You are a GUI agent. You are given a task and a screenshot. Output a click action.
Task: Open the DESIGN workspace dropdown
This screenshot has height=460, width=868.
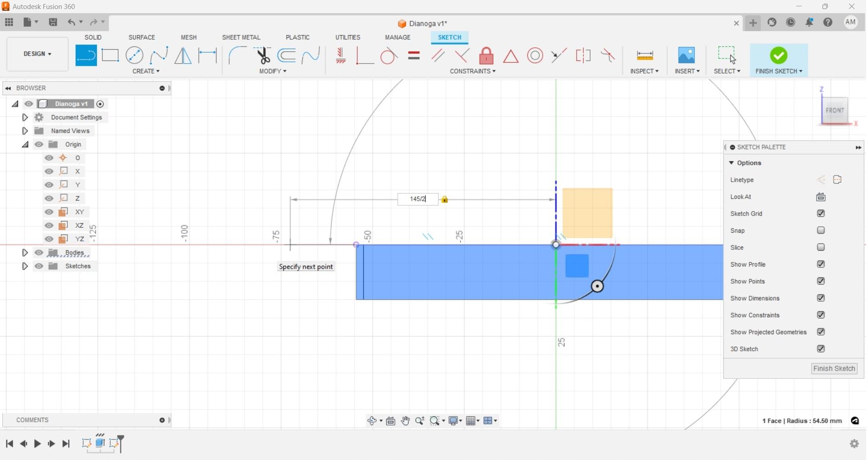(x=37, y=54)
